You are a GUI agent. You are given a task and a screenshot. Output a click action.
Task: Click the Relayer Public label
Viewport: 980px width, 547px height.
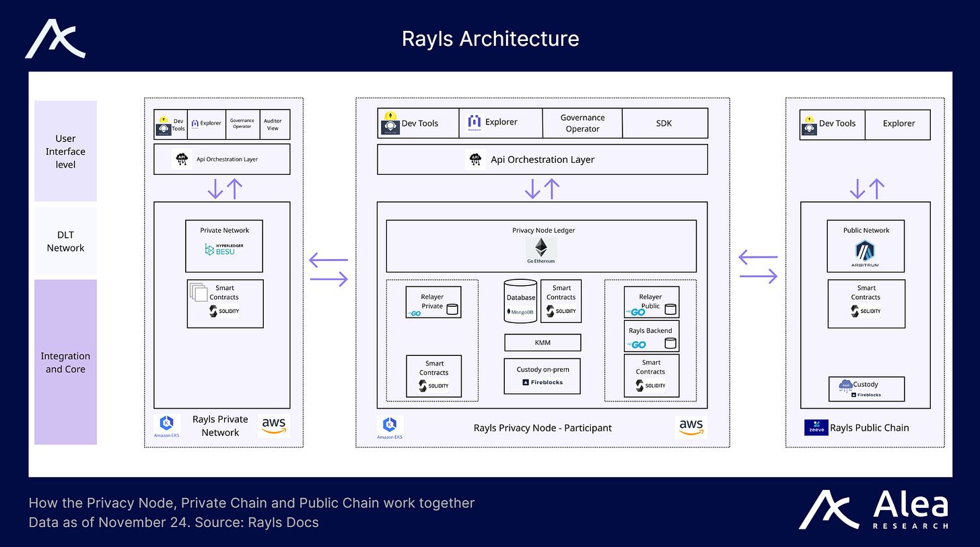[x=650, y=301]
